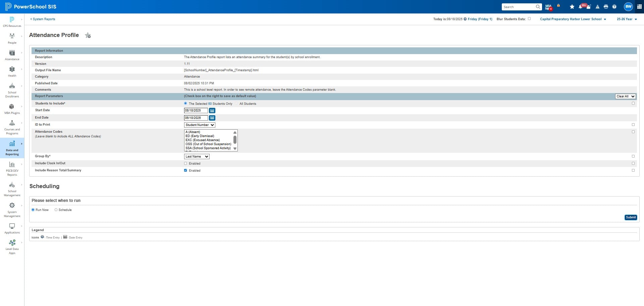Viewport: 644px width, 306px height.
Task: Open Applications sidebar section
Action: [12, 228]
